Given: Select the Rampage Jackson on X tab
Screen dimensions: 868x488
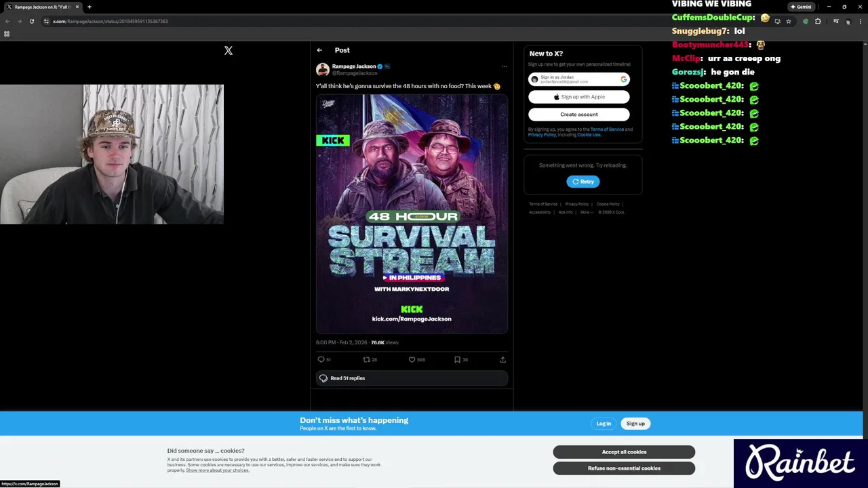Looking at the screenshot, I should click(x=42, y=7).
